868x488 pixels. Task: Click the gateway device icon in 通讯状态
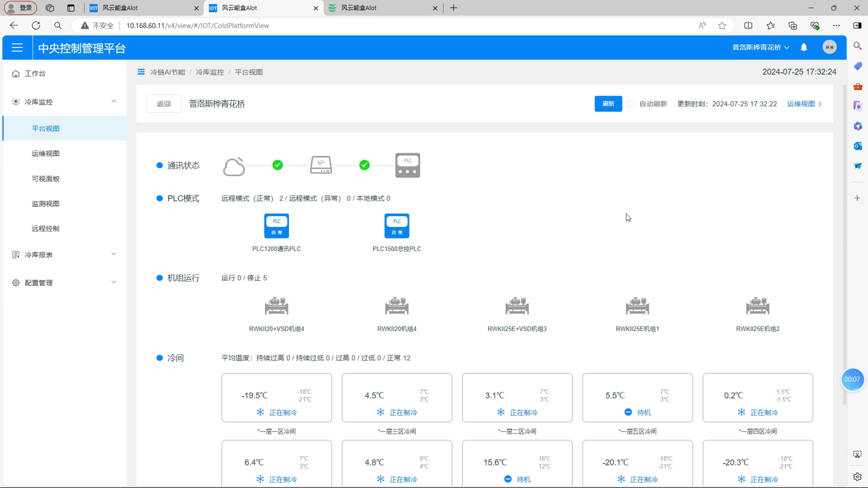[x=321, y=165]
